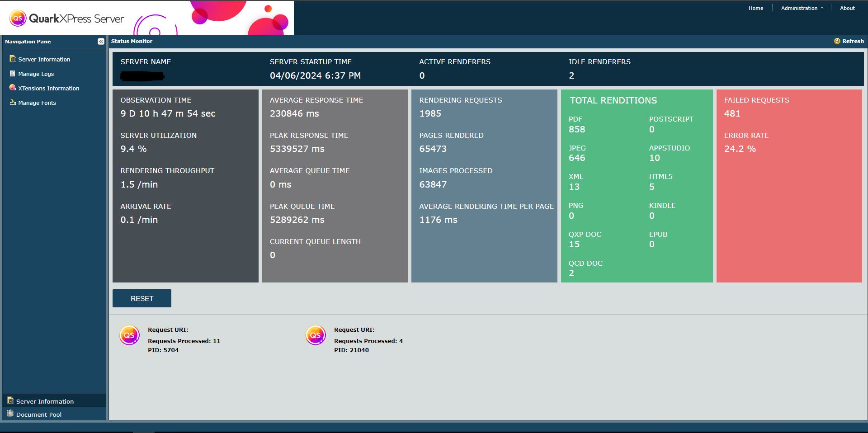
Task: Click renderer icon for PID 21040
Action: (316, 335)
